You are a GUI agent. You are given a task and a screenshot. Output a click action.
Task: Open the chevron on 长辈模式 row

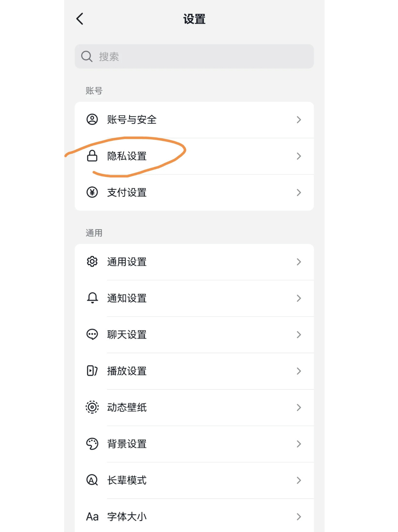(299, 480)
